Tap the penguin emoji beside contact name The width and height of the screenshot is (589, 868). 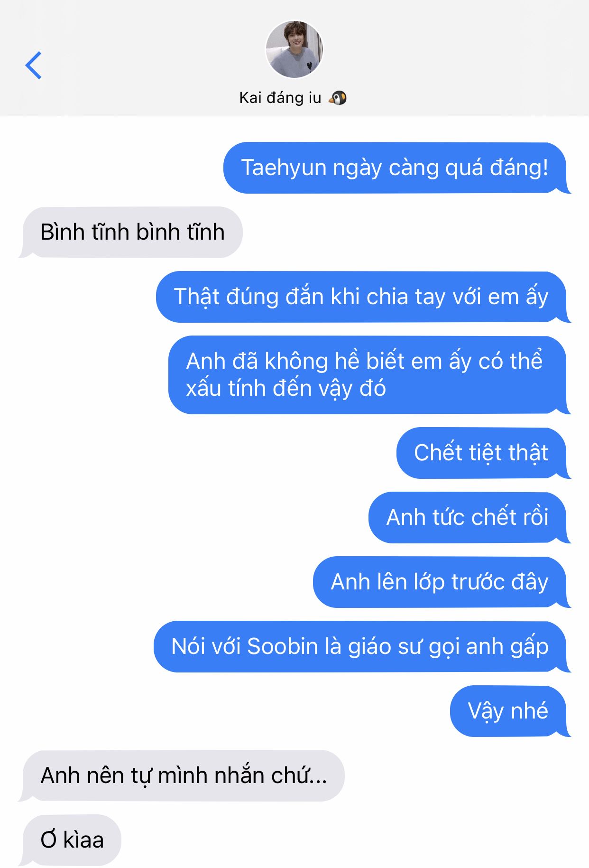[338, 98]
